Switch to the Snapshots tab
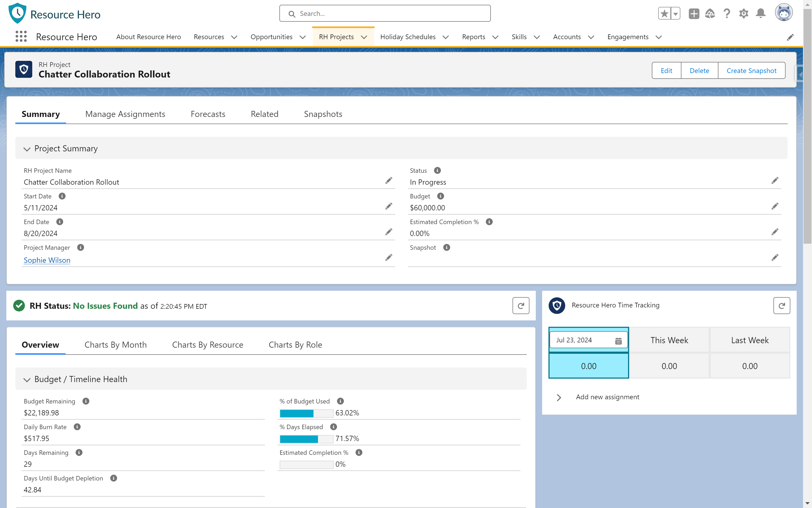 click(323, 114)
